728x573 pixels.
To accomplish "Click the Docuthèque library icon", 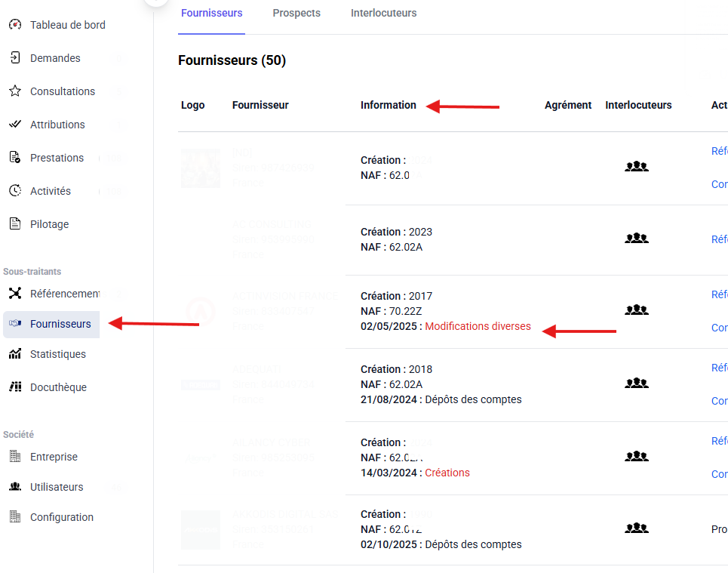I will click(x=15, y=387).
